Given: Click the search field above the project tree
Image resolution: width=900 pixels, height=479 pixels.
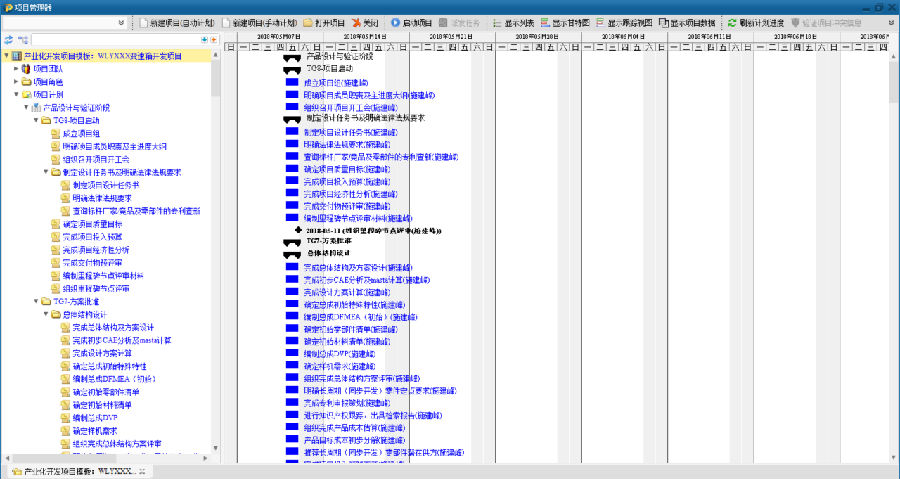Looking at the screenshot, I should [115, 40].
